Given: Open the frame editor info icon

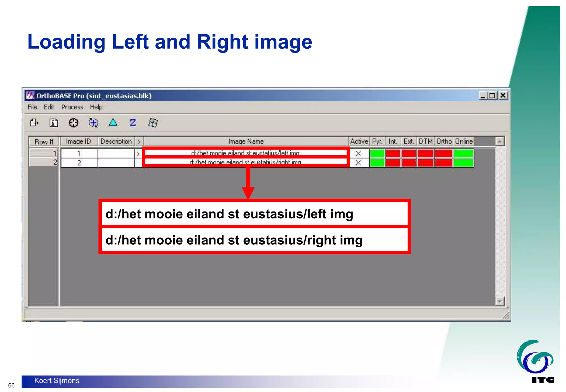Looking at the screenshot, I should click(x=54, y=122).
